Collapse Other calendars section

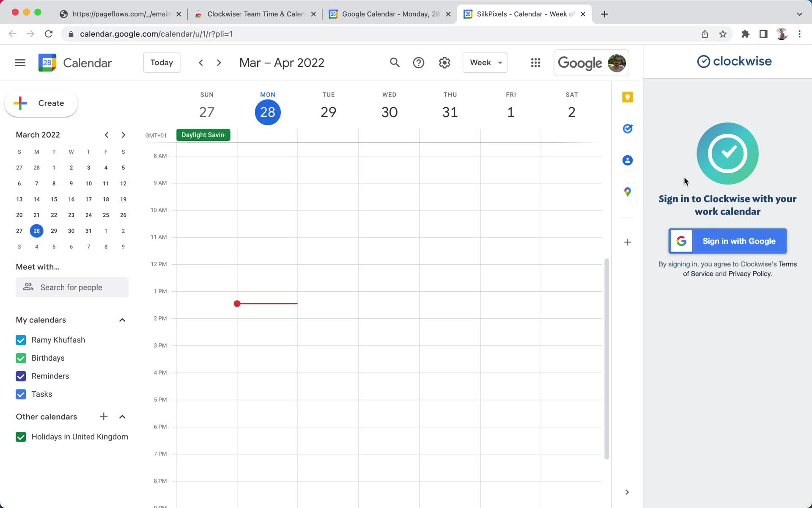pos(122,417)
